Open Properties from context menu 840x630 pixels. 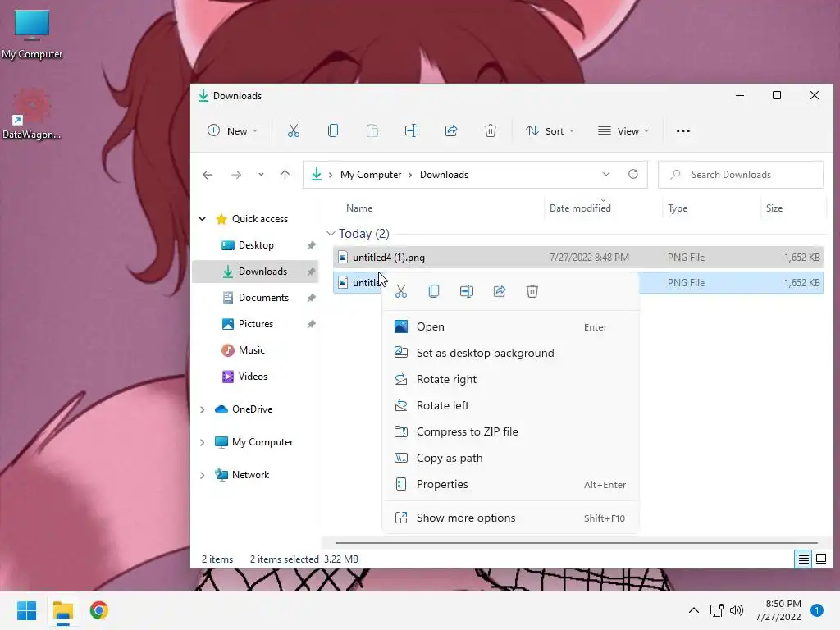click(510, 484)
